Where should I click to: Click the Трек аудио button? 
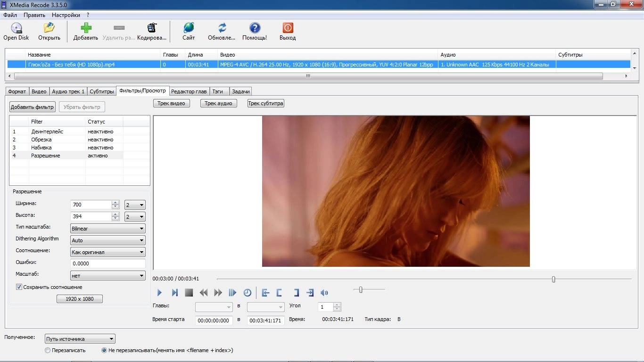click(218, 103)
